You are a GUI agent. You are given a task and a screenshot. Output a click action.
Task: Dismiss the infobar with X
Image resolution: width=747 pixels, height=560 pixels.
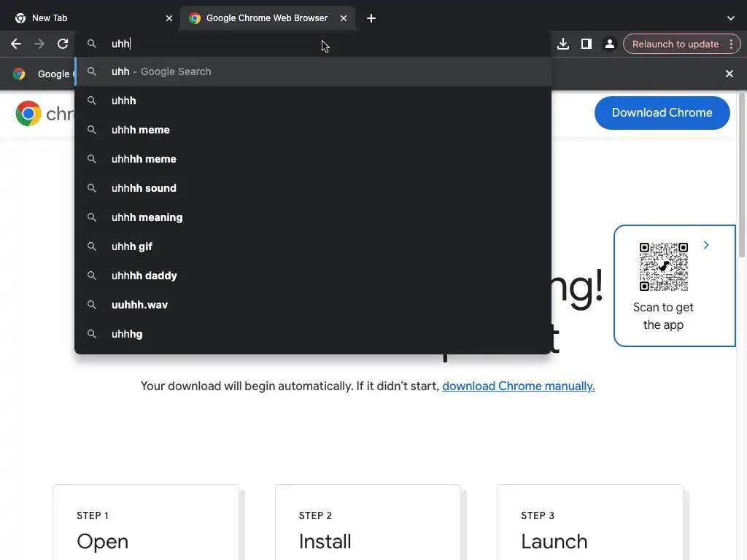729,74
